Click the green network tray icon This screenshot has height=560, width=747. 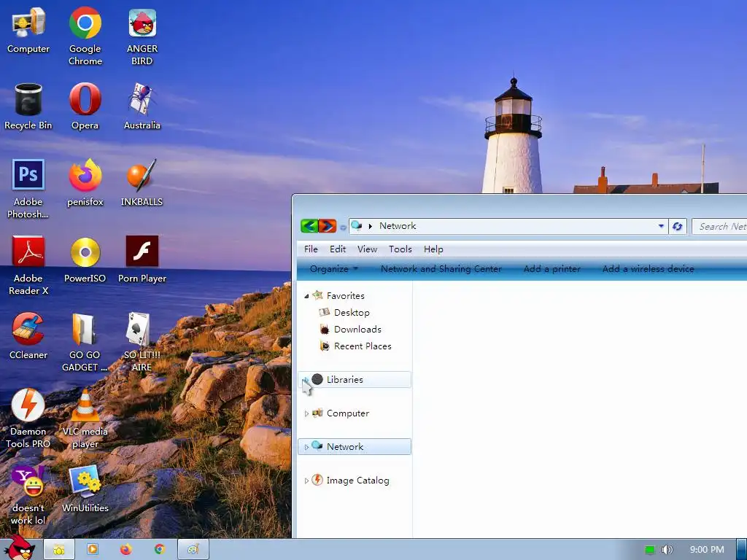pos(650,550)
